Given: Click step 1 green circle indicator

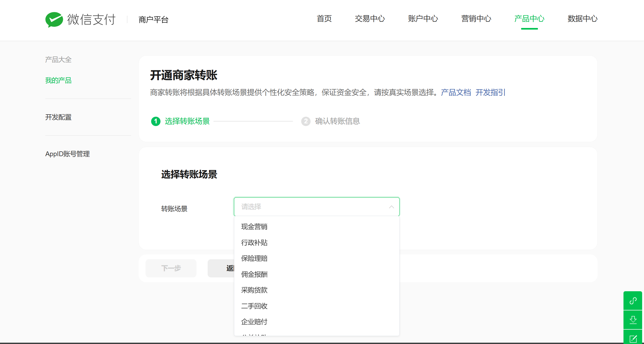Looking at the screenshot, I should coord(156,121).
